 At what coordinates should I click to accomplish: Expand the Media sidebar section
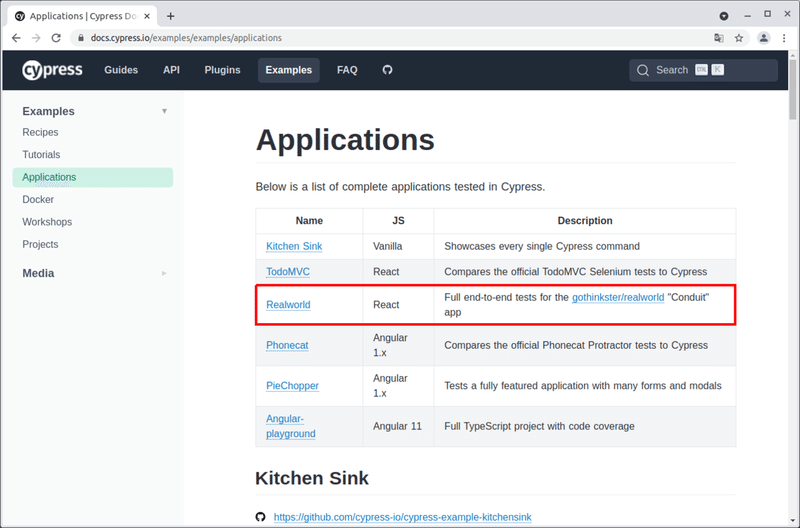coord(164,273)
